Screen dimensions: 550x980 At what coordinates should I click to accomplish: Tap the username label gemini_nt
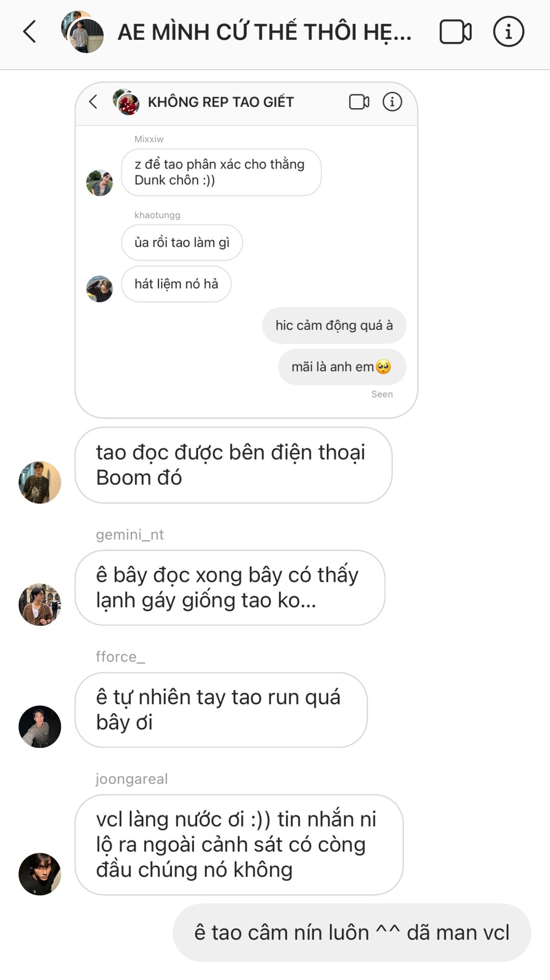[130, 534]
